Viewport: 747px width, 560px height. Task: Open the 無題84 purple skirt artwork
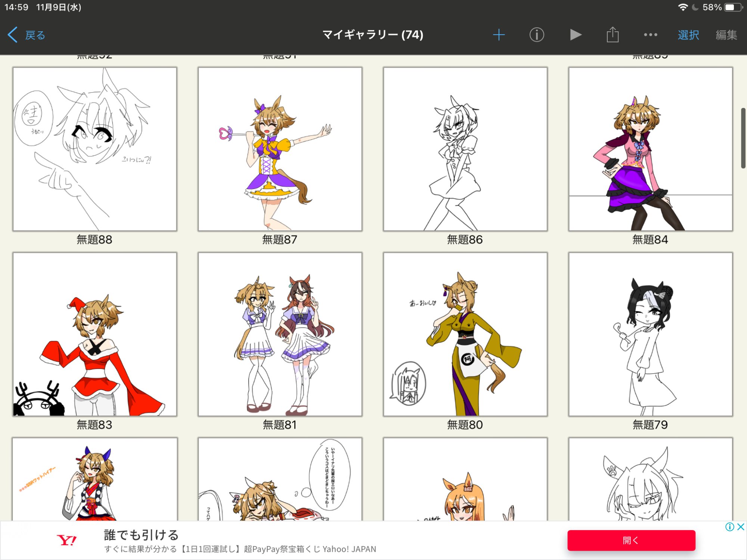click(x=651, y=149)
